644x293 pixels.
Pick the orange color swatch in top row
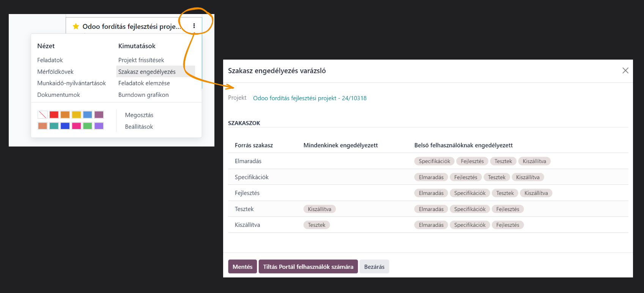(x=65, y=115)
